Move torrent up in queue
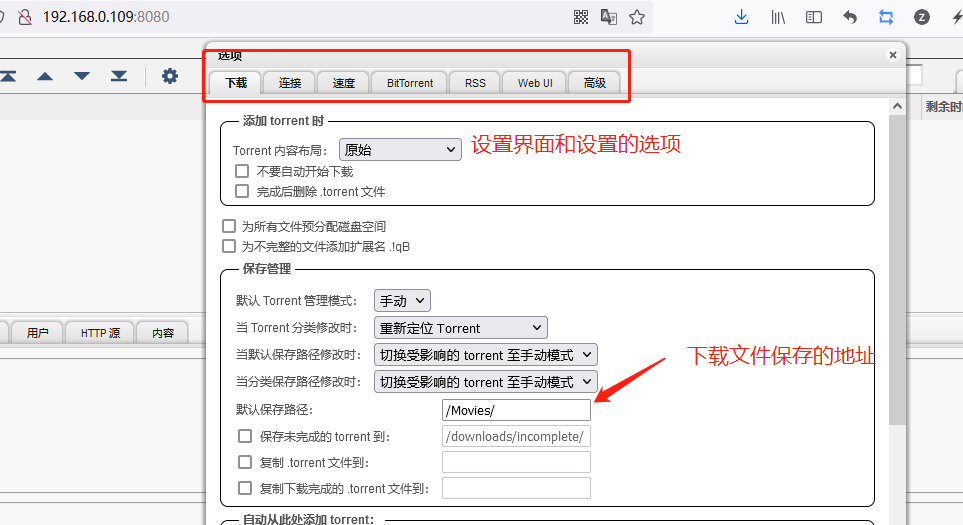The image size is (963, 525). coord(45,76)
